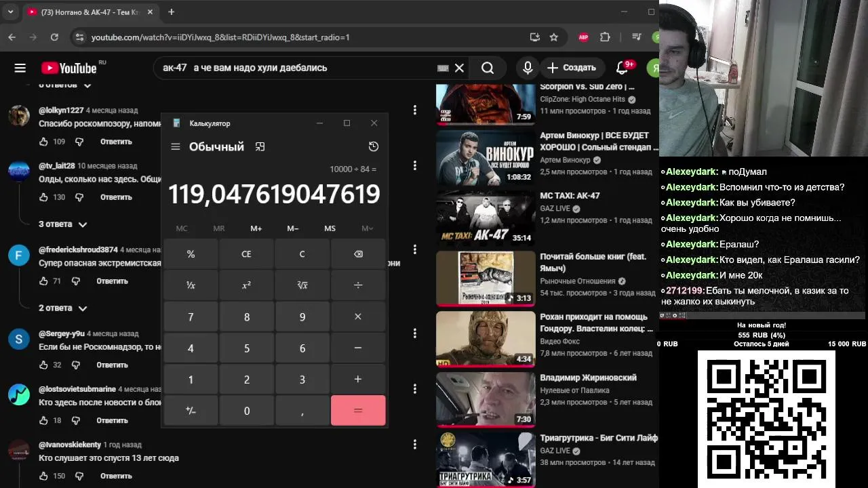Image resolution: width=868 pixels, height=488 pixels.
Task: Open options menu for @ivanovskiekenty comment
Action: pos(415,445)
